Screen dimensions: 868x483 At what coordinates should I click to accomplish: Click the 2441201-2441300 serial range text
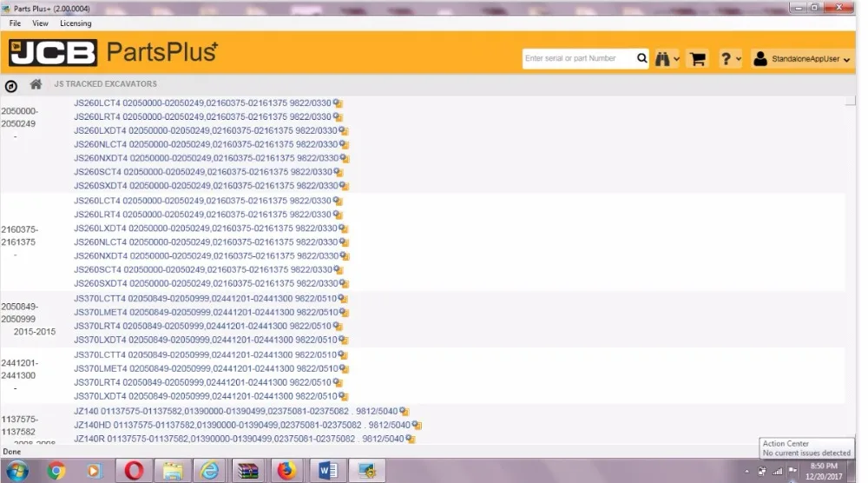point(19,369)
